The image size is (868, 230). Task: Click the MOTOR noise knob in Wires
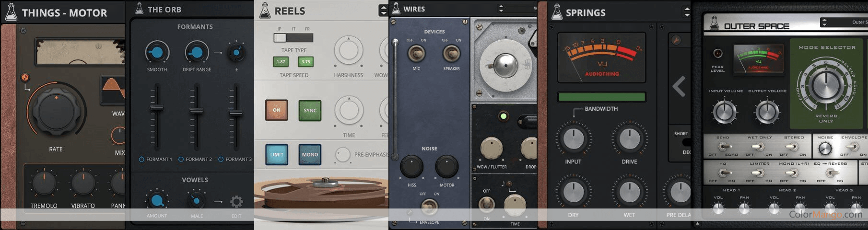pyautogui.click(x=447, y=166)
